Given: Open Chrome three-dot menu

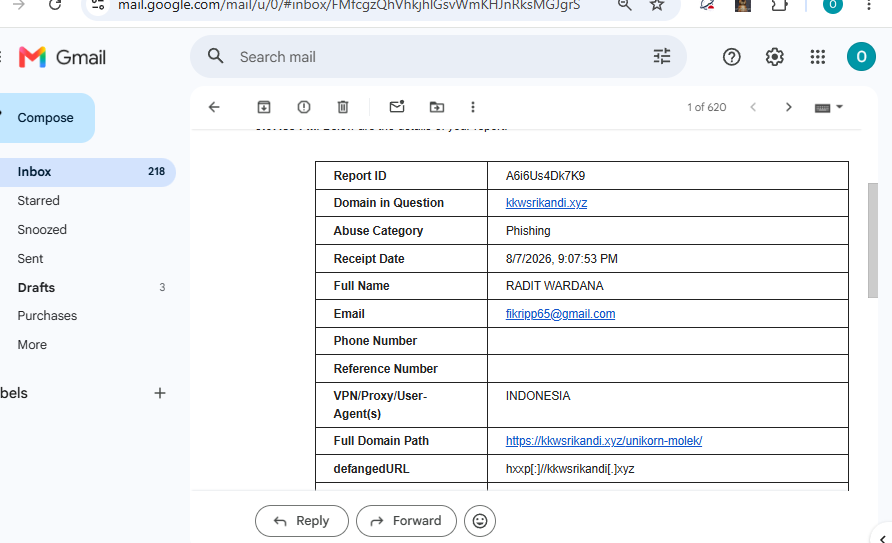Looking at the screenshot, I should [869, 5].
